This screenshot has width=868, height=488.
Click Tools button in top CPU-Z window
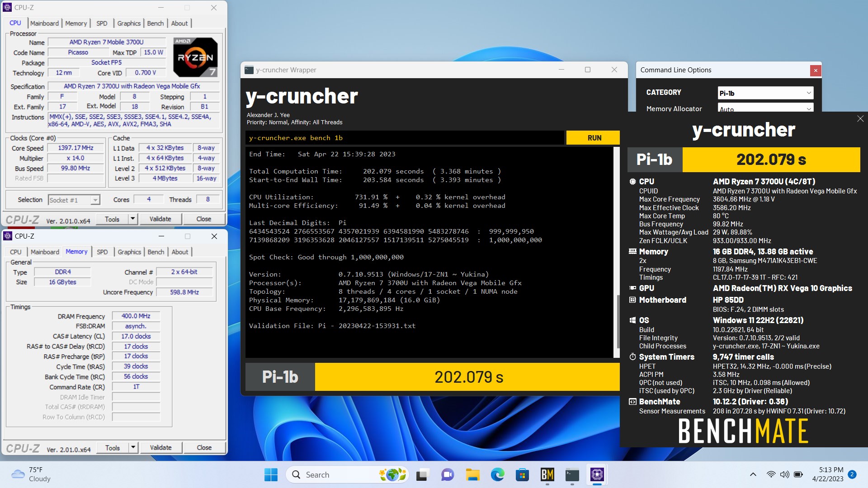(112, 219)
